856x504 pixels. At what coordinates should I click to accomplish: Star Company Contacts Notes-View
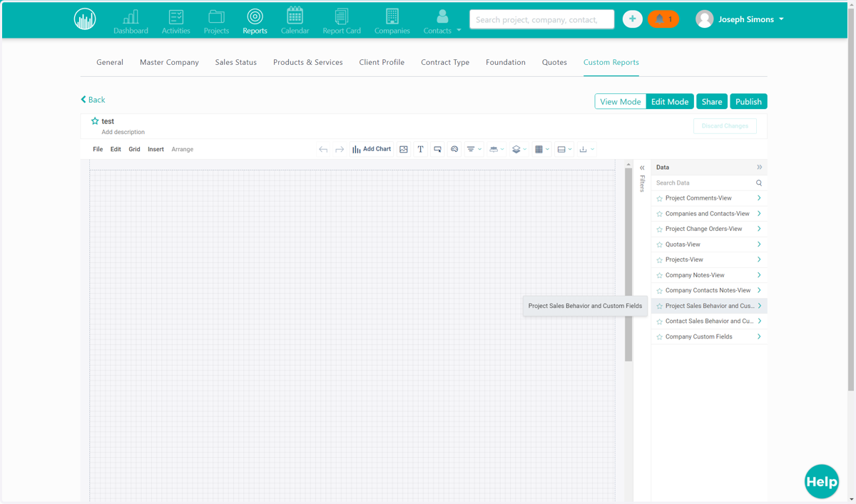659,291
